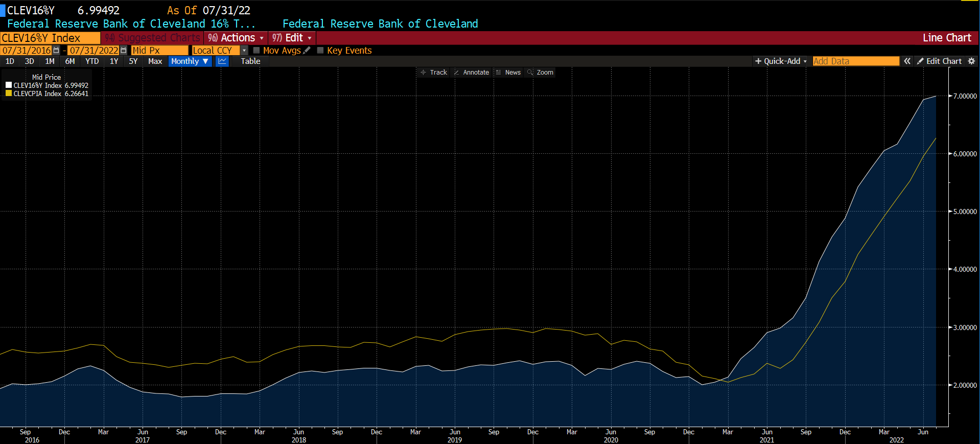
Task: Click CLEV16%Y Index legend entry text
Action: [38, 85]
